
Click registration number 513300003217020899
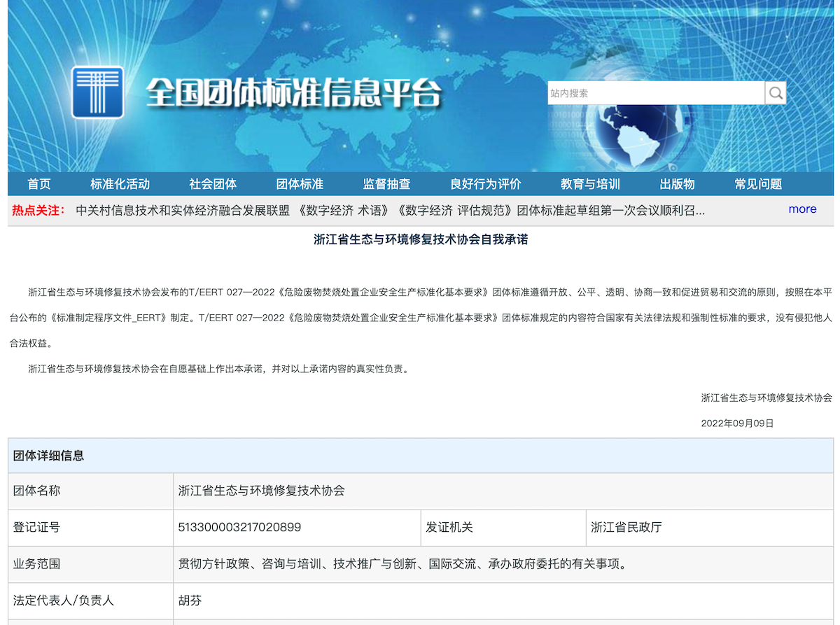(240, 527)
